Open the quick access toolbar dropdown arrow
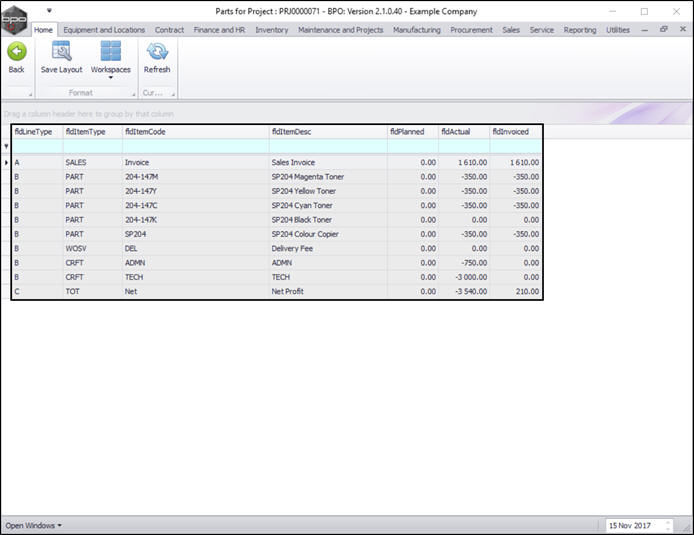This screenshot has height=535, width=694. [x=49, y=10]
